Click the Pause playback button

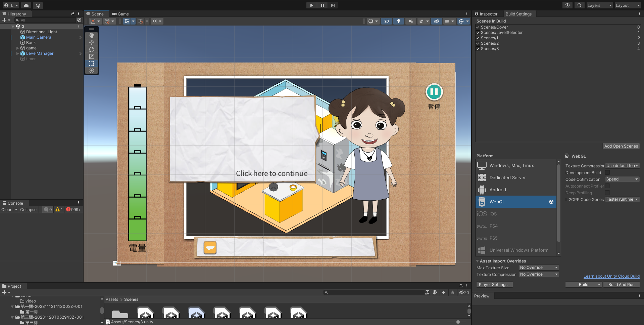coord(322,5)
